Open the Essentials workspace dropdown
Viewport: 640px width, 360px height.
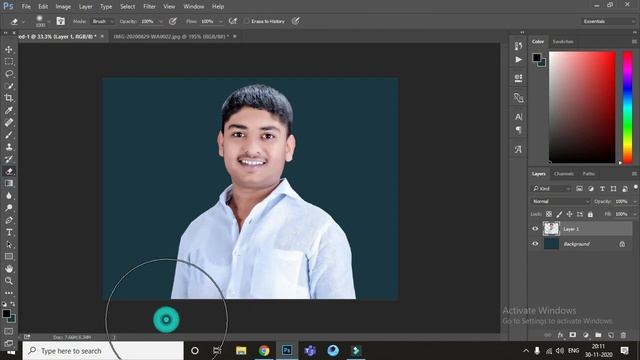(x=608, y=21)
